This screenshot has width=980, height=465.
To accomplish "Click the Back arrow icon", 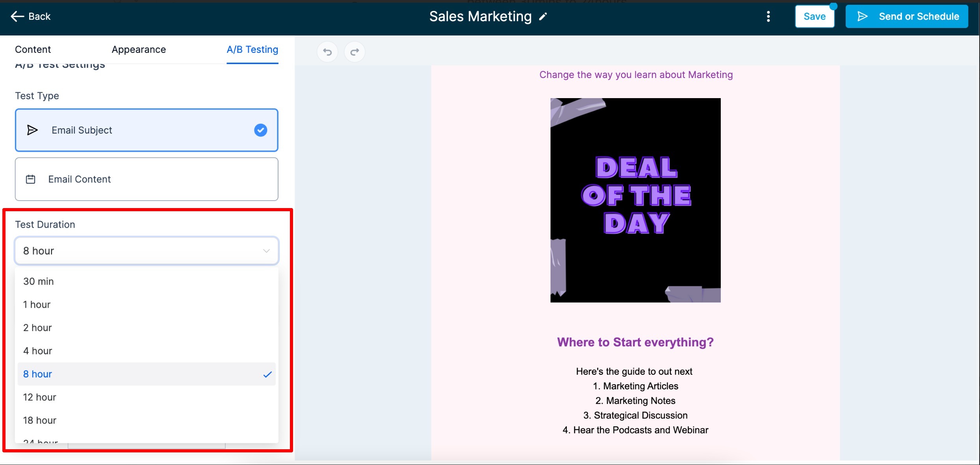I will click(x=17, y=17).
